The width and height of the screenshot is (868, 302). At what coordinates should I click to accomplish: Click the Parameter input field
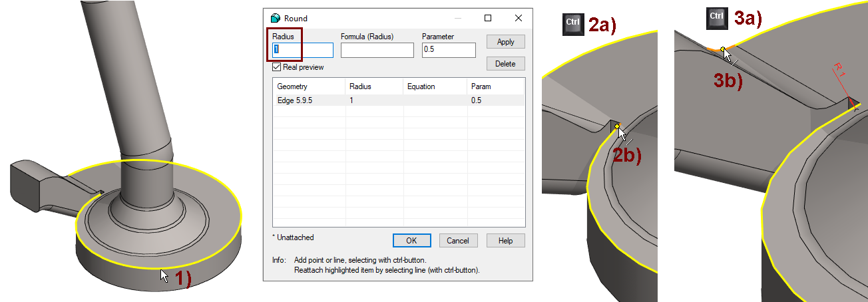pyautogui.click(x=449, y=50)
